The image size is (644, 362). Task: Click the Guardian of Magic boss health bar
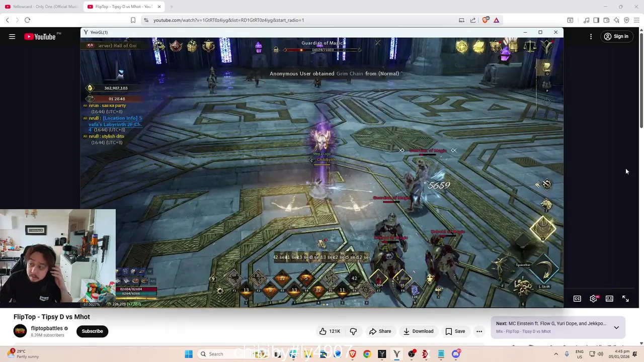pyautogui.click(x=322, y=50)
